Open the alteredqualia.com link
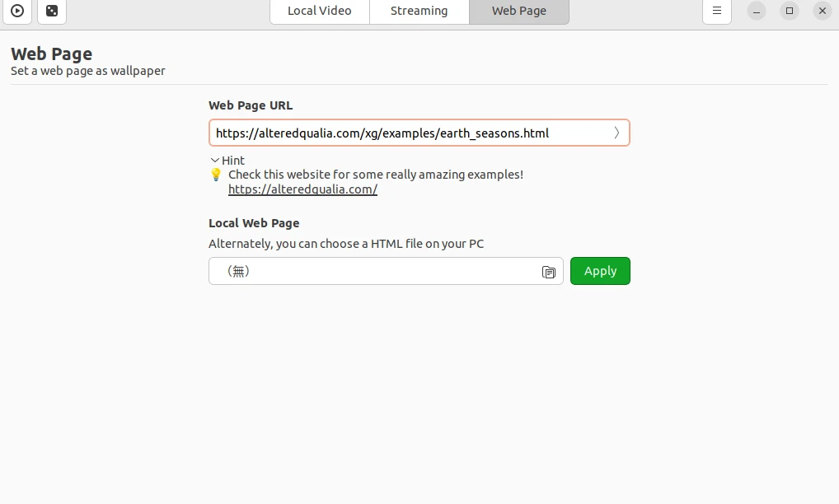The image size is (839, 504). coord(302,189)
